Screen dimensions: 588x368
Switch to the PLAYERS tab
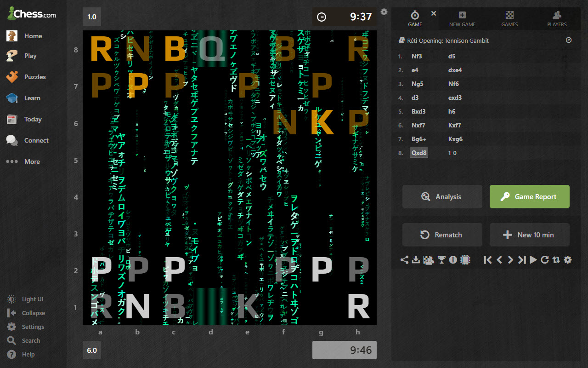tap(557, 19)
